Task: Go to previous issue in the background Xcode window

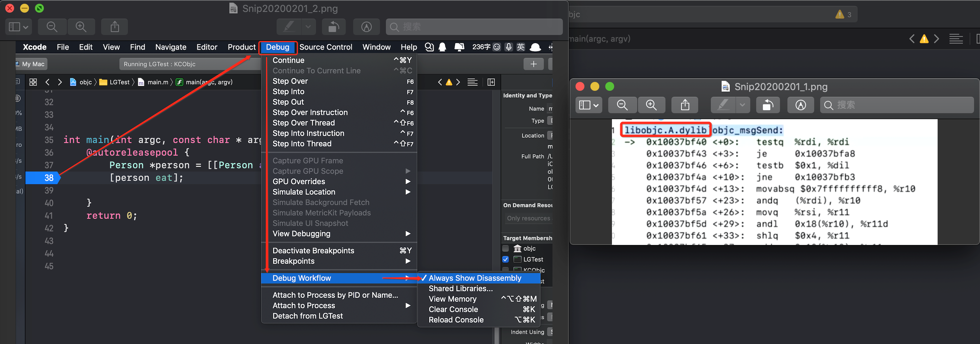Action: pos(912,38)
